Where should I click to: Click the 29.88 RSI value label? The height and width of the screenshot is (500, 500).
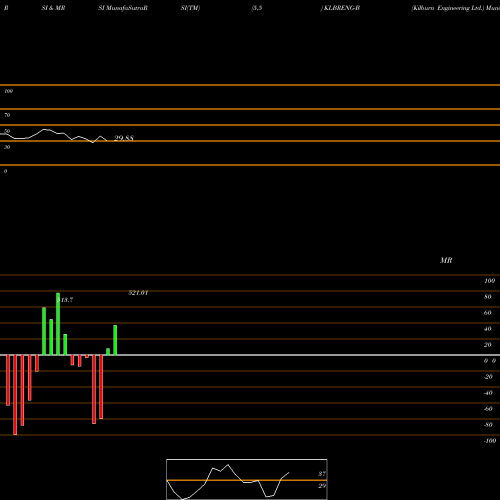coord(124,138)
